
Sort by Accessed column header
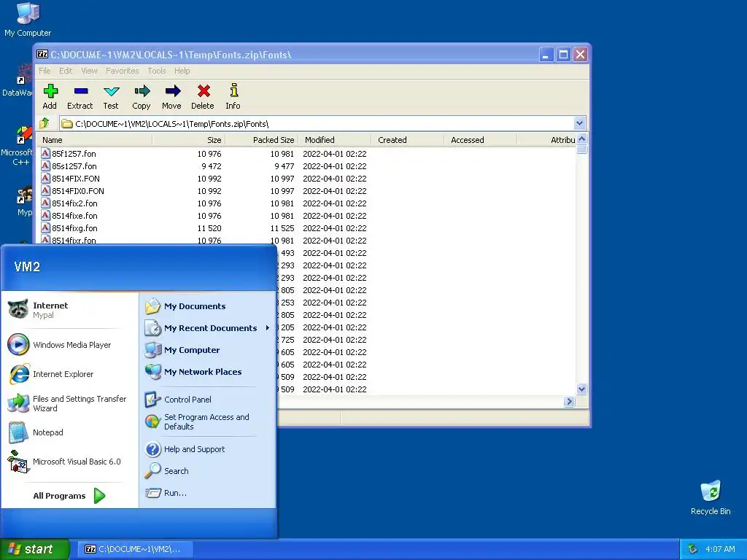480,140
